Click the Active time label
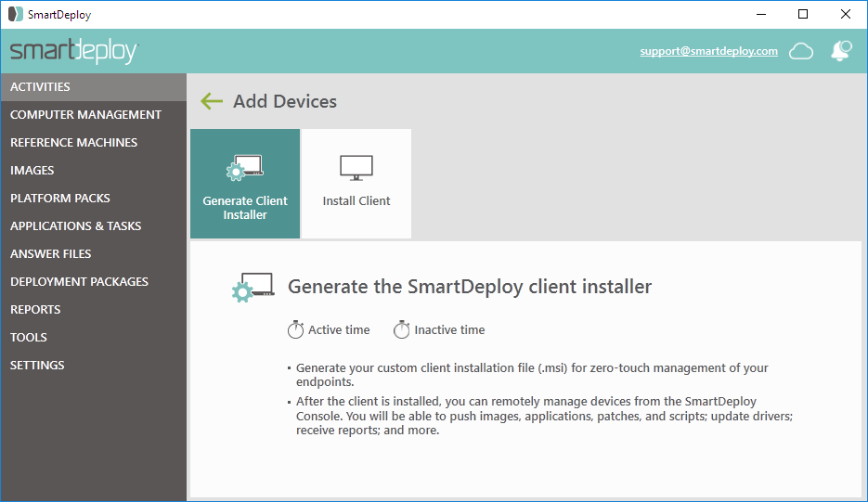The height and width of the screenshot is (502, 868). pos(339,329)
